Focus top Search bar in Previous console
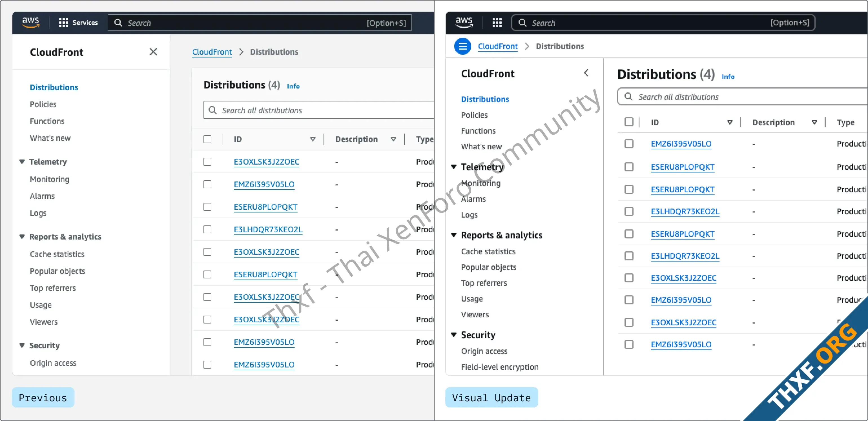 [x=260, y=23]
